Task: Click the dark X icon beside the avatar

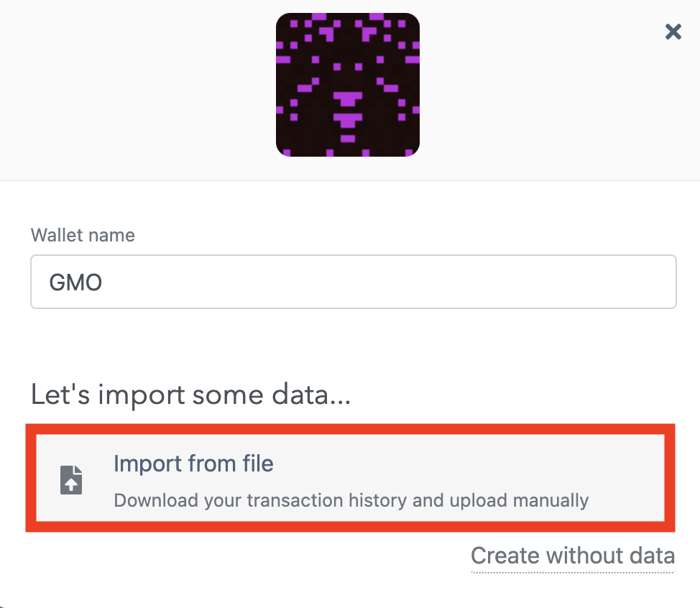Action: pyautogui.click(x=673, y=32)
